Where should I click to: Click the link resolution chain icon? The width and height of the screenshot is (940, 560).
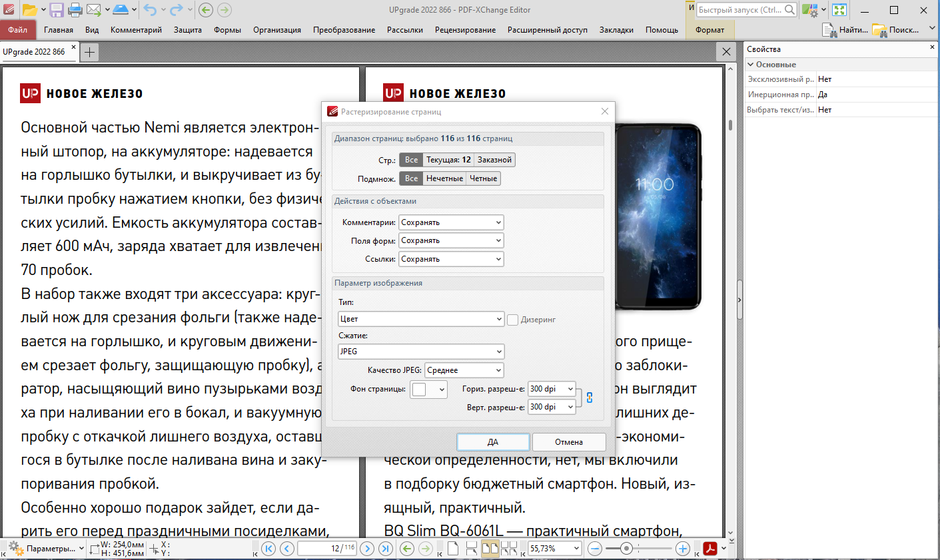[x=590, y=398]
